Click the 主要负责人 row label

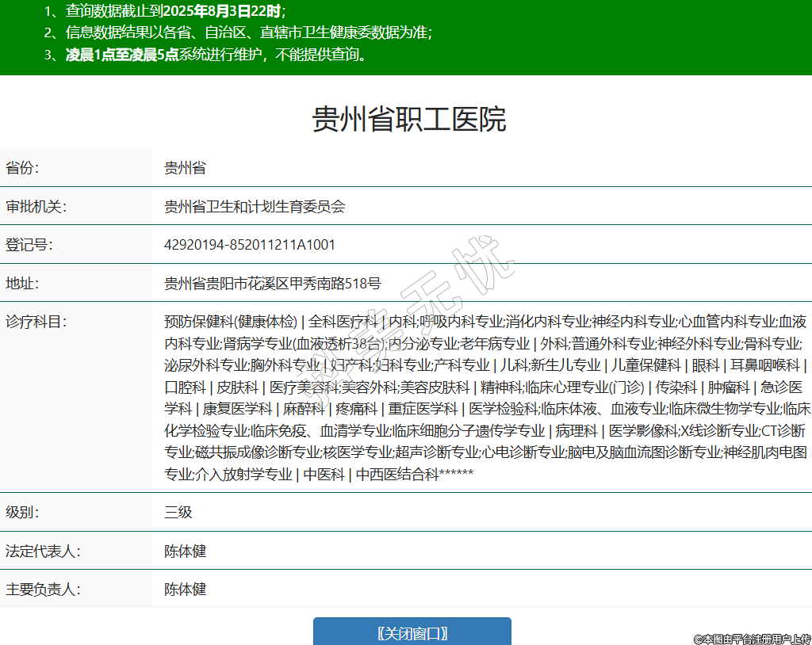[43, 590]
